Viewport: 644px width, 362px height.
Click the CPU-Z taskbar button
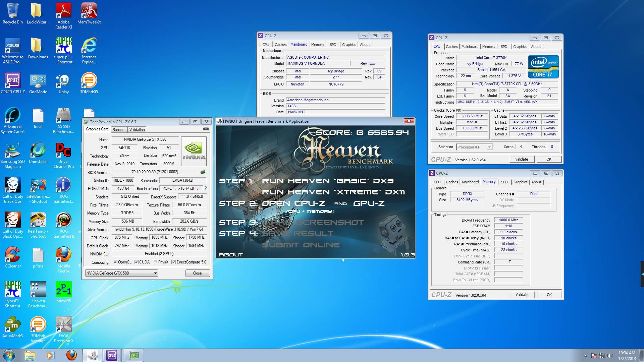[x=112, y=355]
